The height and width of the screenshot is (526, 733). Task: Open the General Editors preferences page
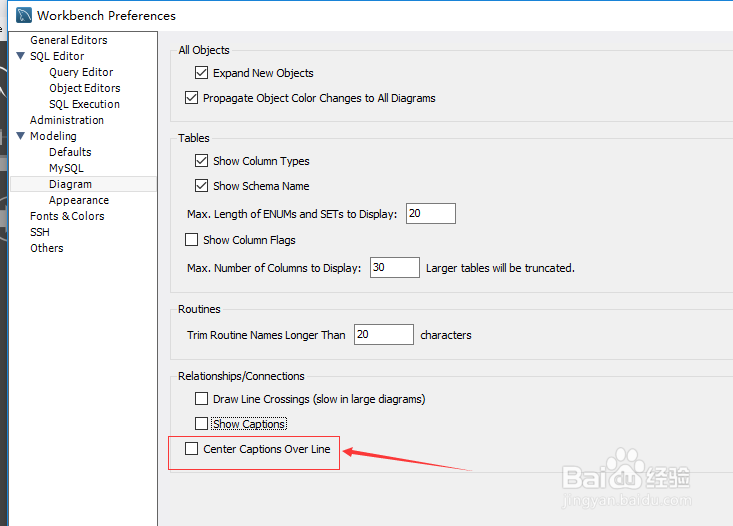click(69, 40)
